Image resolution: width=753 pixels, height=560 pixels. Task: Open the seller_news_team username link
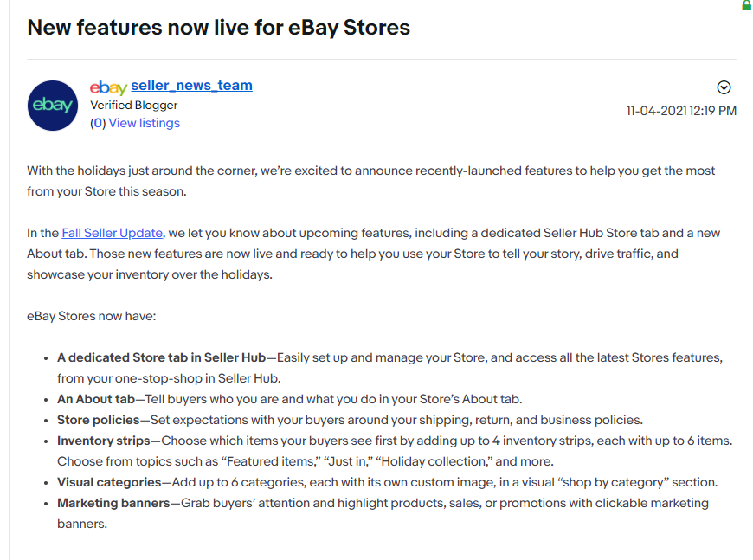(190, 86)
